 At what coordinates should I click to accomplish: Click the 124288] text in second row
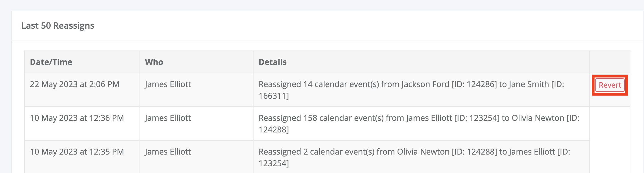[273, 130]
